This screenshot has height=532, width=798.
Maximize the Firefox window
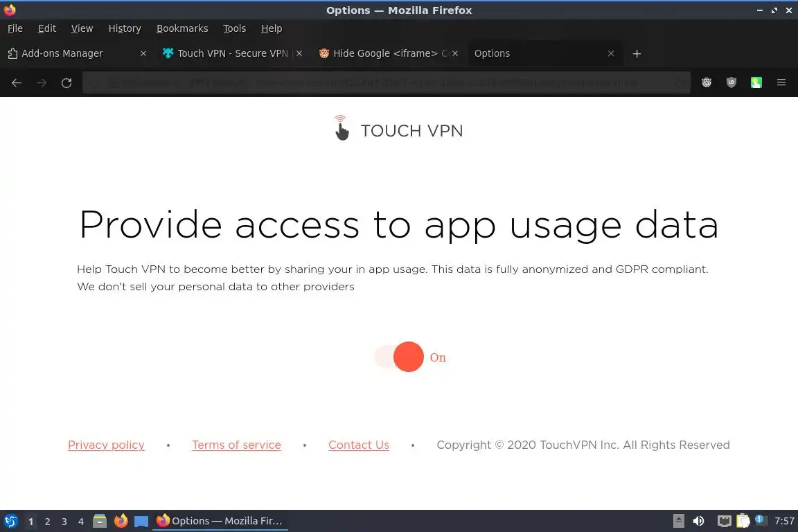point(774,10)
